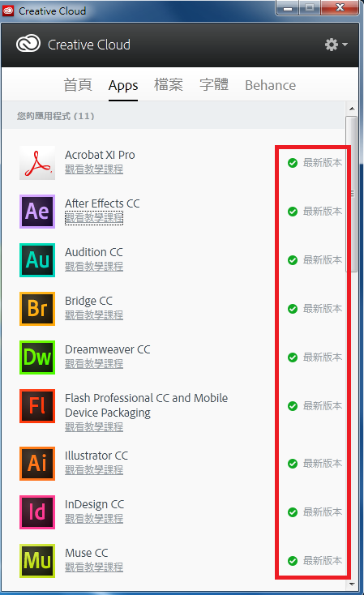Select the Audition CC app icon
The width and height of the screenshot is (364, 595).
(x=37, y=260)
